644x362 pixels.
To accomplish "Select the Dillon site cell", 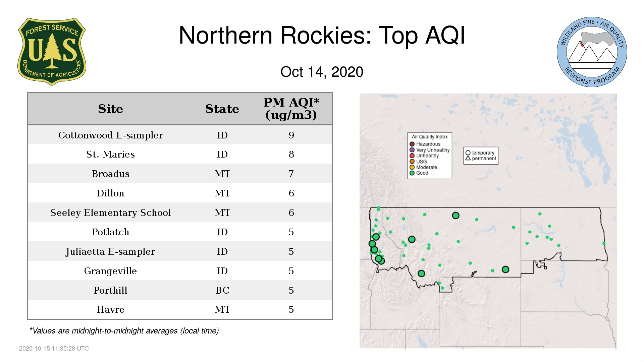I will click(111, 193).
